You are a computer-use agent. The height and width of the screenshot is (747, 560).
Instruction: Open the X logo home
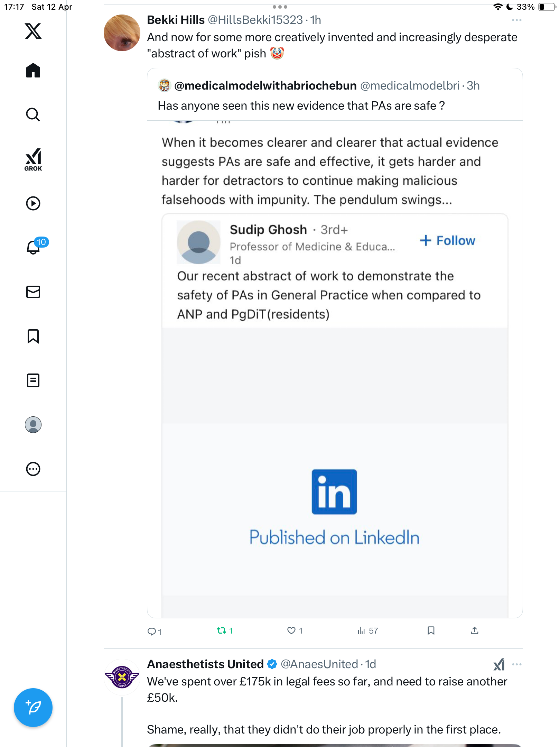[x=33, y=31]
